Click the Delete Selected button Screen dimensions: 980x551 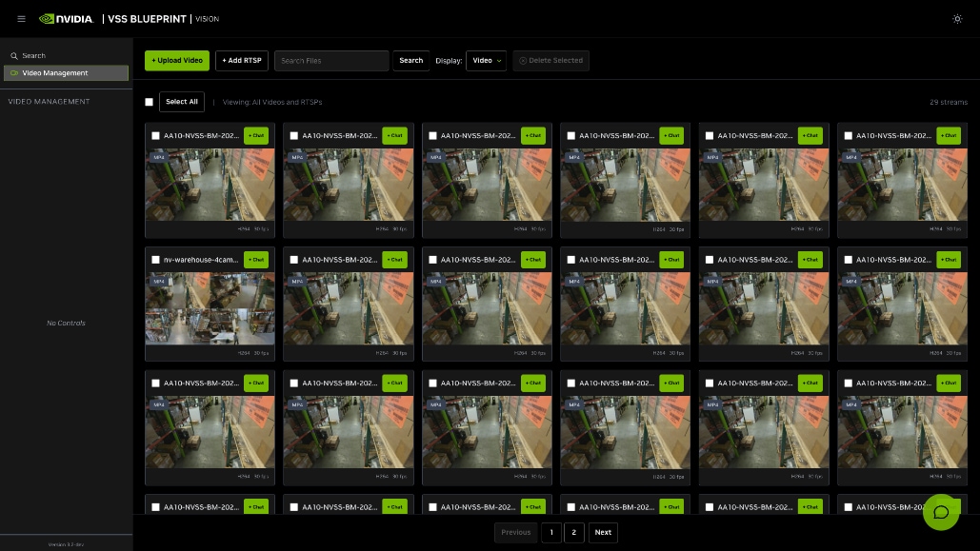(x=550, y=61)
